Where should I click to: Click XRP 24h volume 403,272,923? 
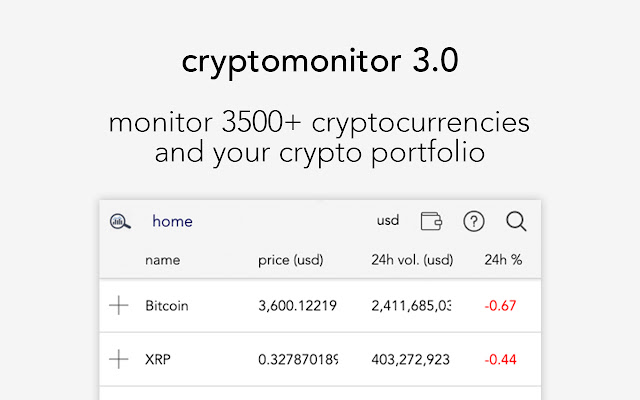pyautogui.click(x=411, y=360)
